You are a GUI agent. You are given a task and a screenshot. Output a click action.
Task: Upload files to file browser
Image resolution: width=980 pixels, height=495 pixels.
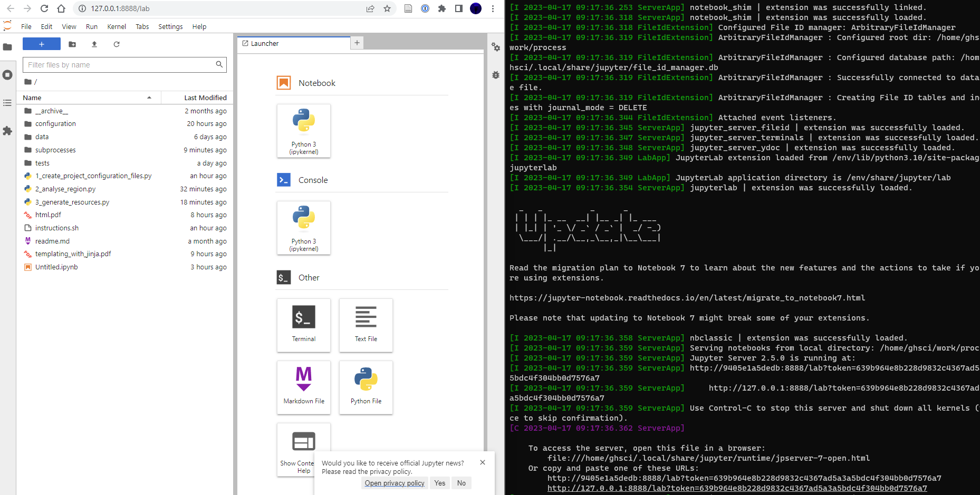point(94,44)
